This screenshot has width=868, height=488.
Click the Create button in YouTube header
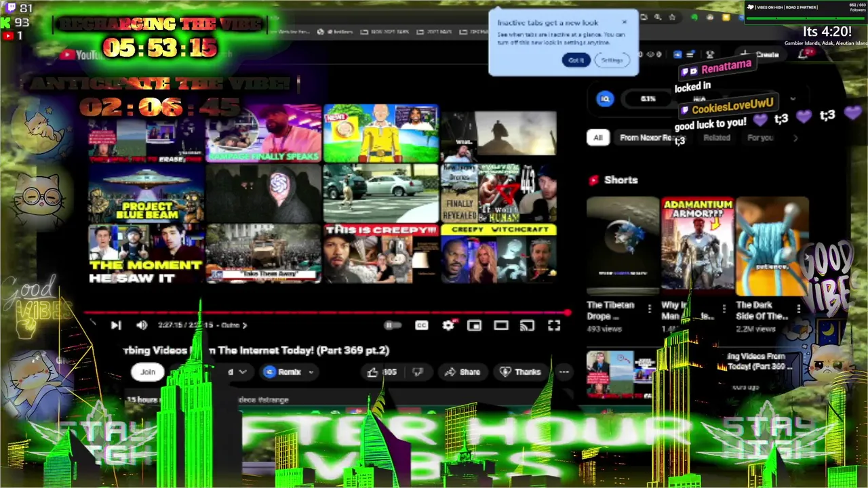(760, 54)
